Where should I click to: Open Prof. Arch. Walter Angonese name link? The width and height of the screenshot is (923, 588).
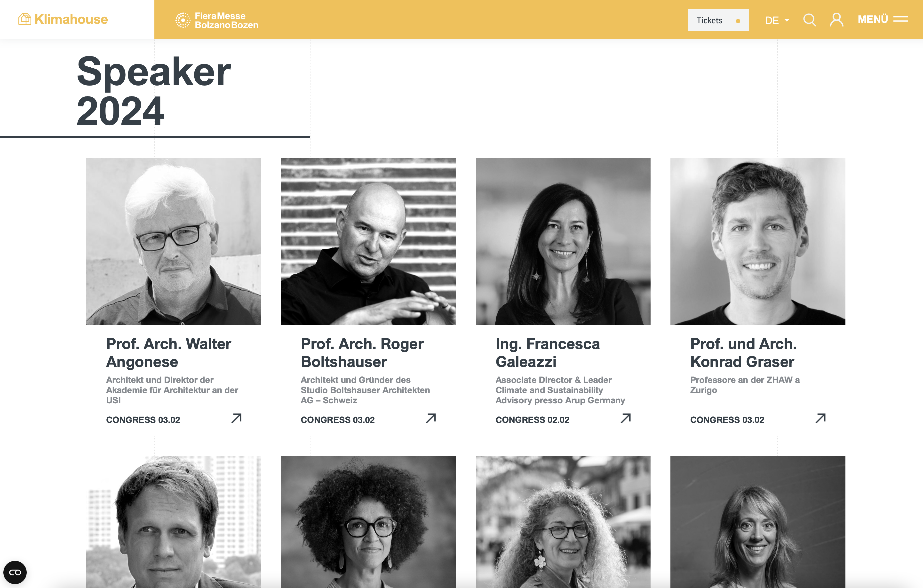coord(168,353)
